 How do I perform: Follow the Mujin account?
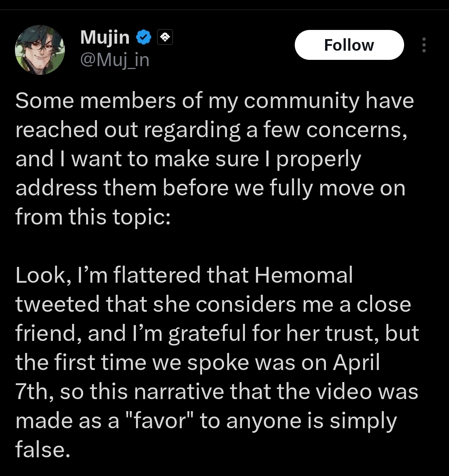[349, 45]
